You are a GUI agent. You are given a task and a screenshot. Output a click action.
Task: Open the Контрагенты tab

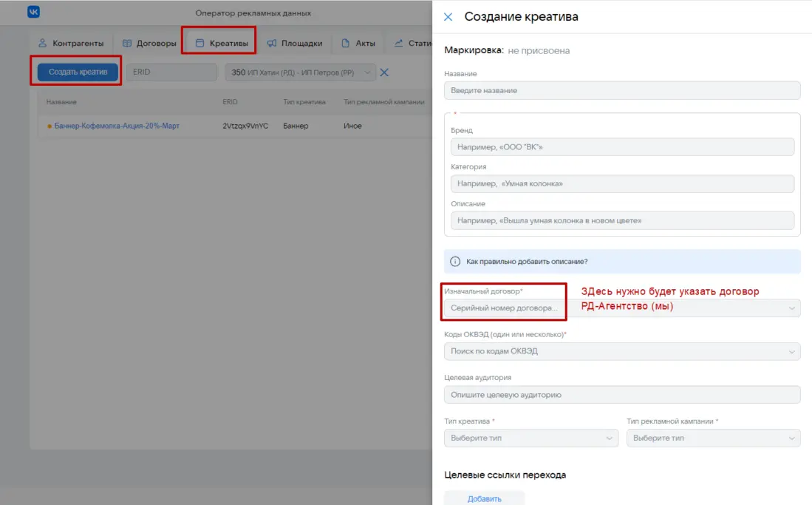click(x=72, y=43)
